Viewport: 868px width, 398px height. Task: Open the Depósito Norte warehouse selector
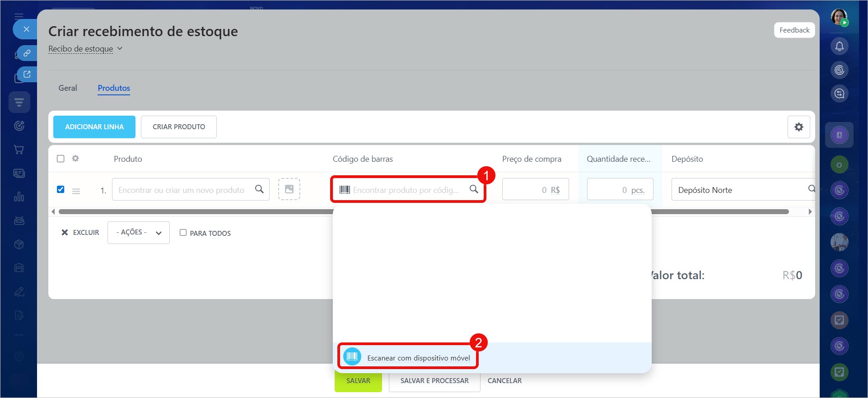741,190
